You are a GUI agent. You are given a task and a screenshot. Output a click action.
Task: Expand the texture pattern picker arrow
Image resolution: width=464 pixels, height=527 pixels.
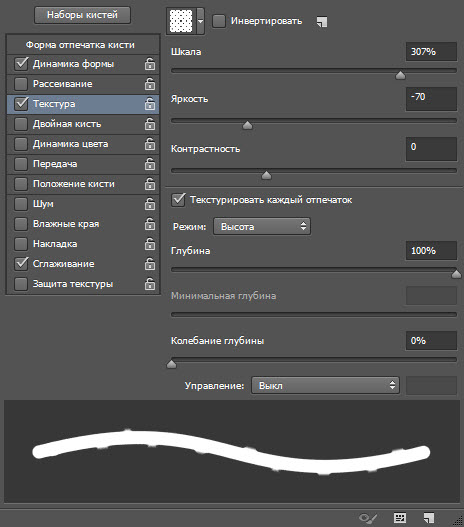201,21
